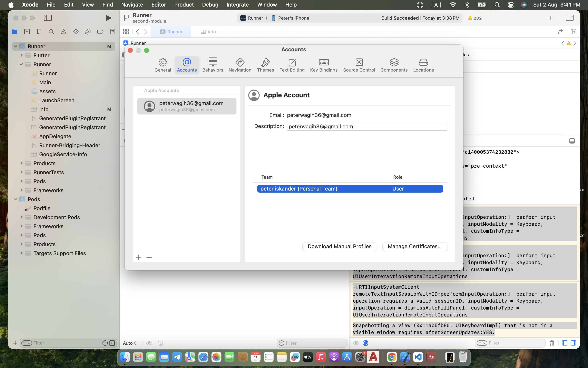Expand the Frameworks folder under Runner project
Screen dimensions: 588x368
[x=21, y=190]
